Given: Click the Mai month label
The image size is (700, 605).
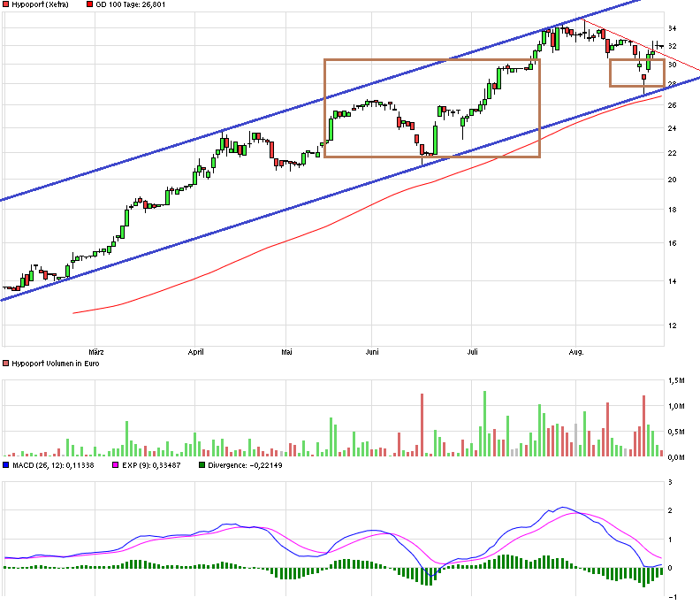Looking at the screenshot, I should [286, 352].
